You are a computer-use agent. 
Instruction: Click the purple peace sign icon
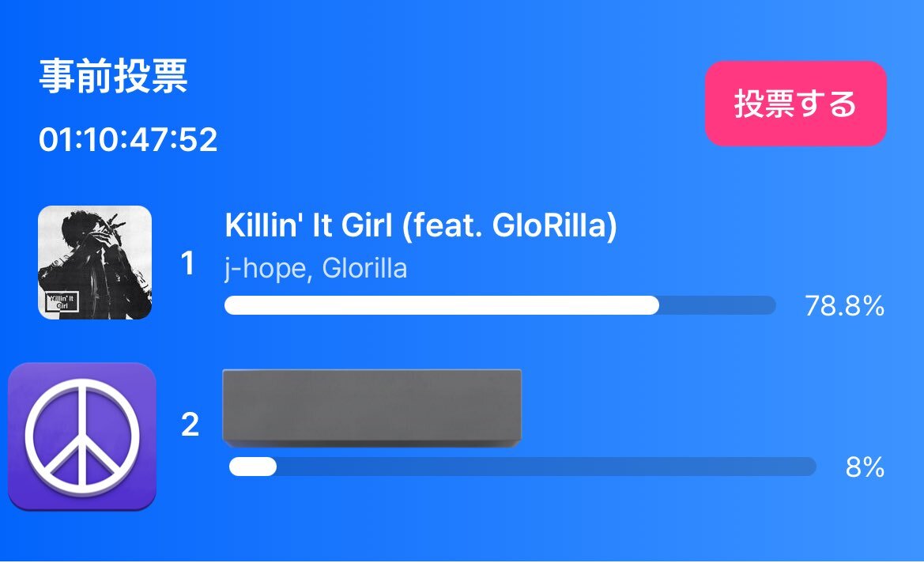82,436
